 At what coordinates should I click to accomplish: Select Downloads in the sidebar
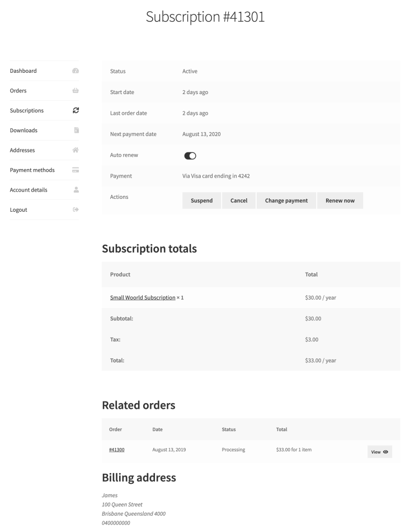(x=23, y=130)
